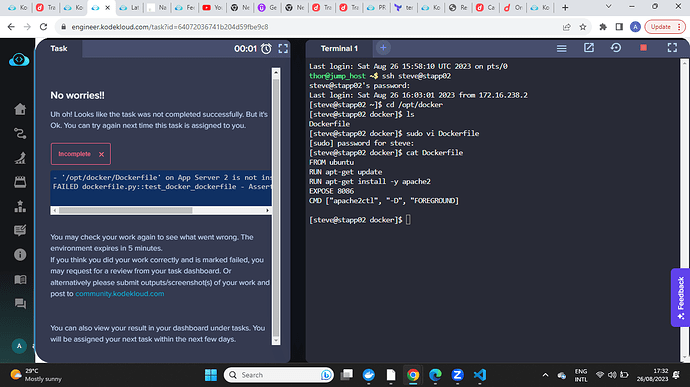Reload the page using the refresh icon
This screenshot has height=387, width=690.
(x=43, y=27)
